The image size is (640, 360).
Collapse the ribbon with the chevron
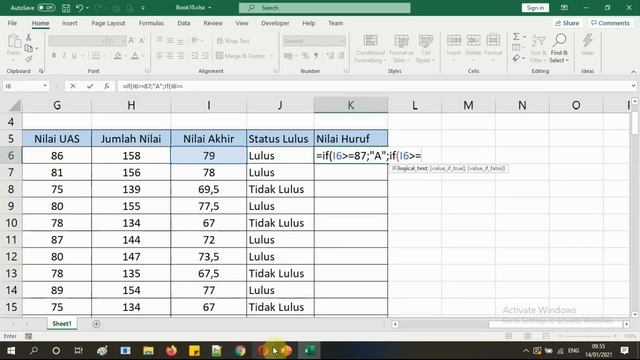coord(633,72)
